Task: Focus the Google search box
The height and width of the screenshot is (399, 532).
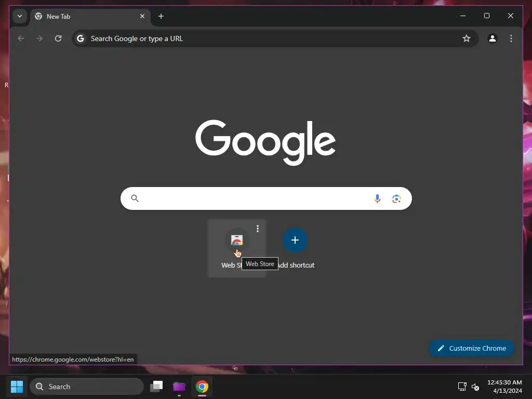Action: point(266,198)
